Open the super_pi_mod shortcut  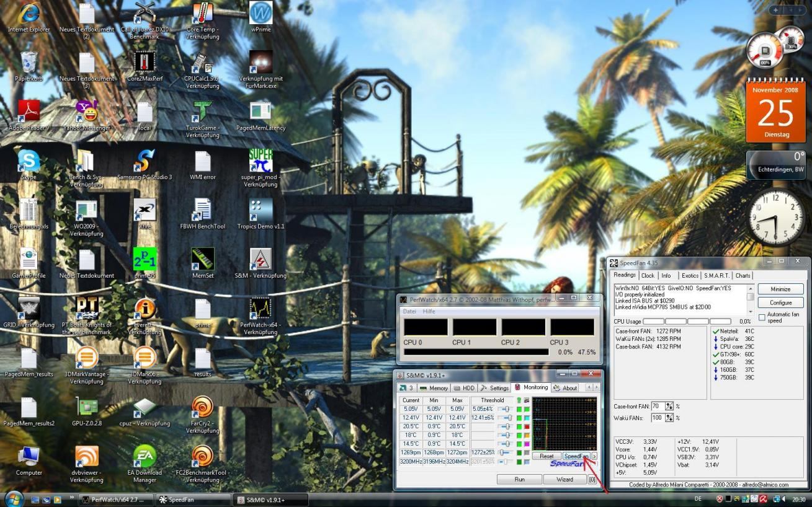[261, 168]
